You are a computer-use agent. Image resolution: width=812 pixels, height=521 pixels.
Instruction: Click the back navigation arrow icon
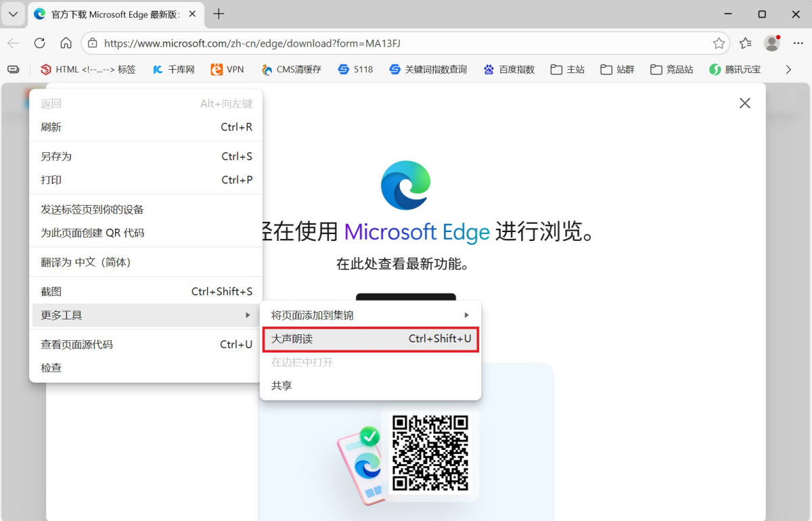(x=14, y=43)
